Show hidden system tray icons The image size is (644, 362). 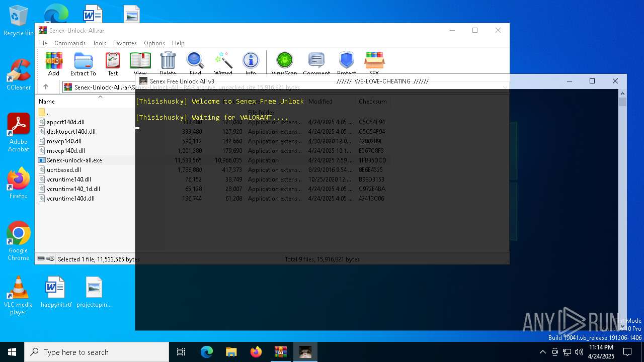[542, 352]
